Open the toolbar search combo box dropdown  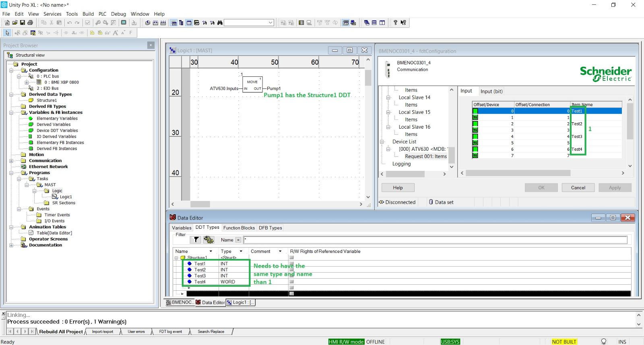click(270, 23)
